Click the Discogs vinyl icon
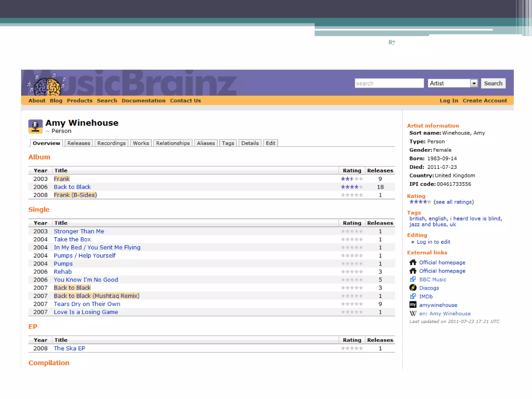Screen dimensions: 532x399 coord(413,288)
